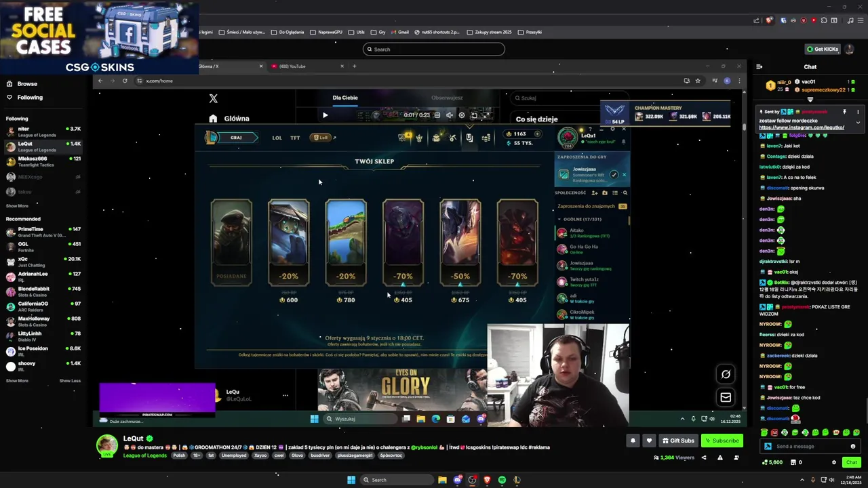Play the X video in the embedded browser

pyautogui.click(x=325, y=115)
